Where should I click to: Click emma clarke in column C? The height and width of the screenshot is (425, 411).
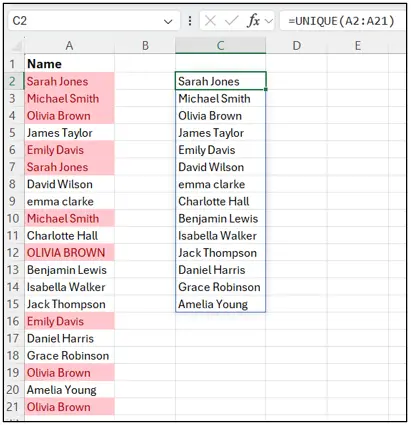(220, 184)
